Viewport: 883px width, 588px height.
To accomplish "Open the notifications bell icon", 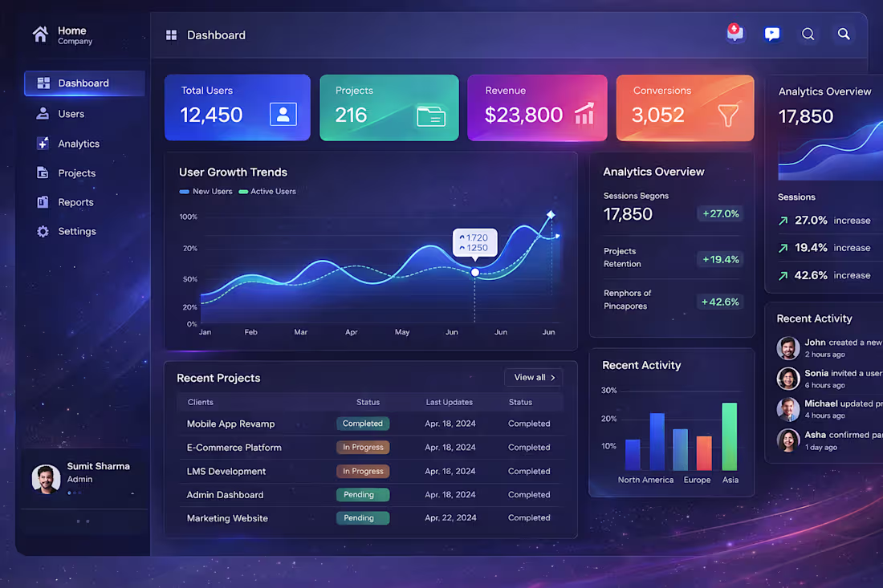I will coord(735,33).
